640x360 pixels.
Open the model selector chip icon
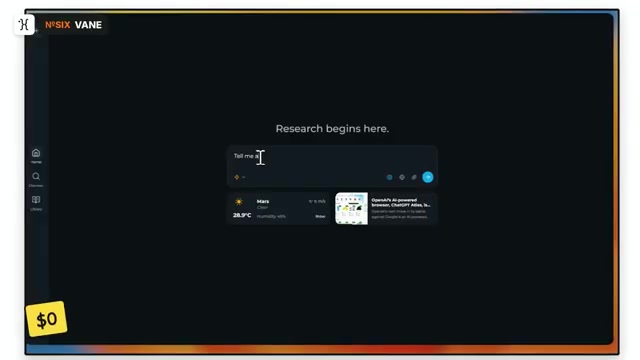pos(402,177)
